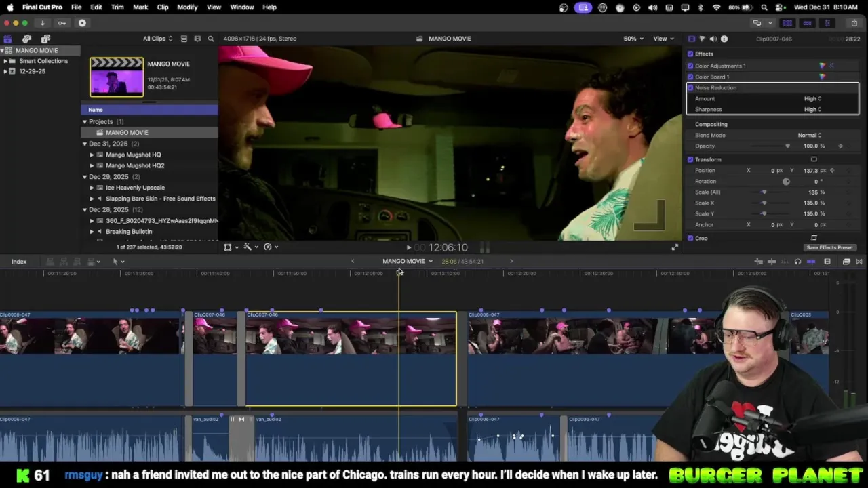Open Blend Mode Normal dropdown
Screen dimensions: 868x488
(810, 135)
